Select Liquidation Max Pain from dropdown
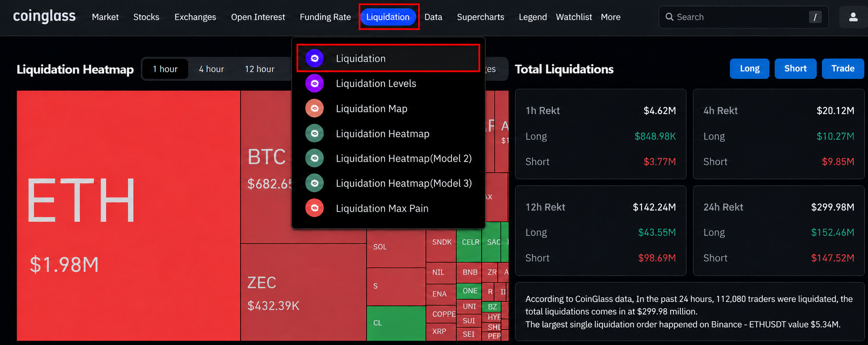The image size is (868, 345). [388, 208]
